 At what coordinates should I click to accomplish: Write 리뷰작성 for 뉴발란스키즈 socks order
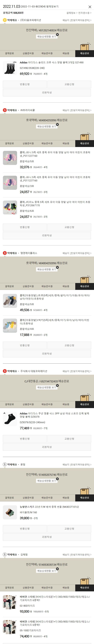(47, 537)
